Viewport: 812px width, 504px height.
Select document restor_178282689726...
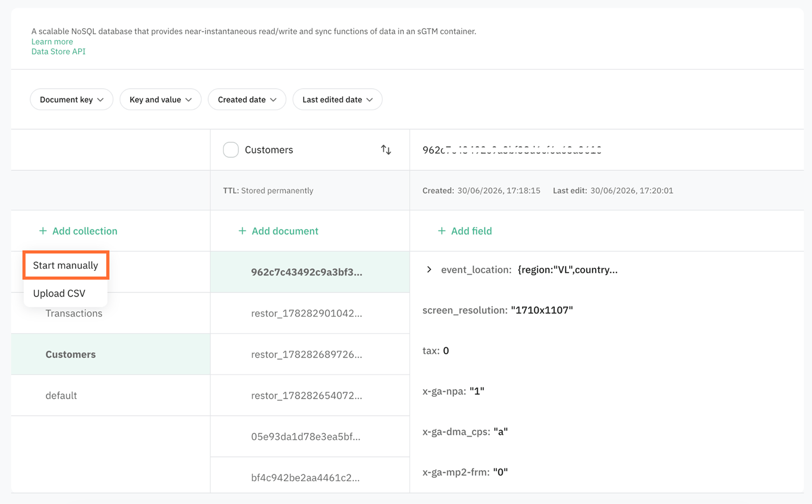[310, 354]
